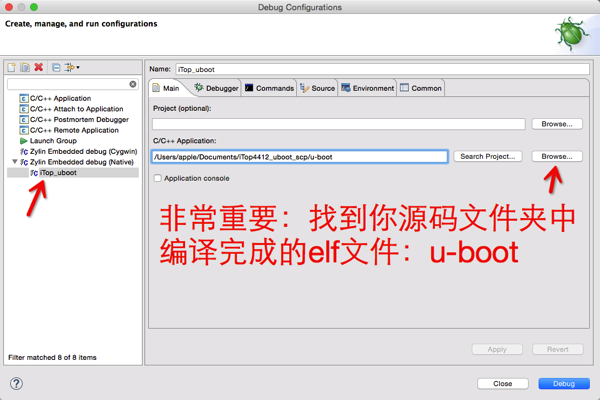Collapse Zylin Embedded debug (Native) triangle

(15, 162)
